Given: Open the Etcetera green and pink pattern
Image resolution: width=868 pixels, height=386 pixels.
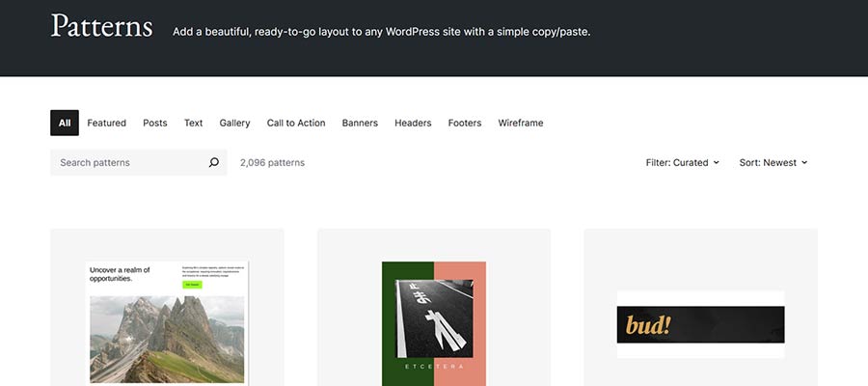Looking at the screenshot, I should tap(434, 323).
